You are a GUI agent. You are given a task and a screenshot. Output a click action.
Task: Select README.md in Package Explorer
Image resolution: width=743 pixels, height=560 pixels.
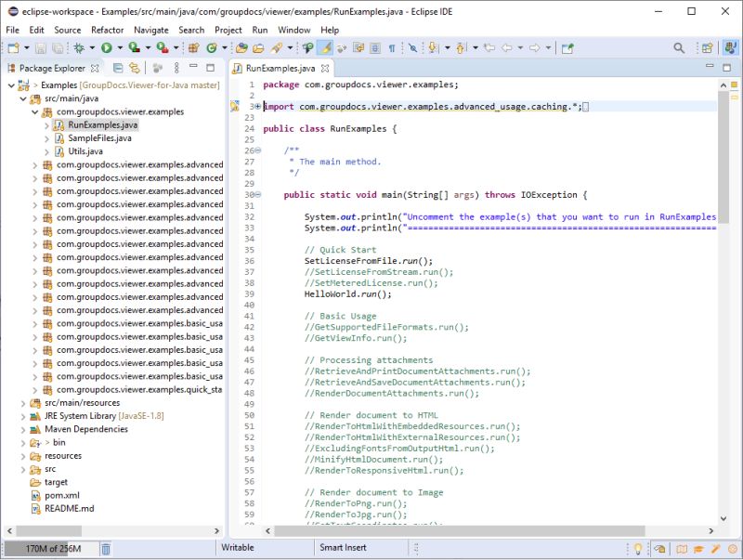(69, 509)
